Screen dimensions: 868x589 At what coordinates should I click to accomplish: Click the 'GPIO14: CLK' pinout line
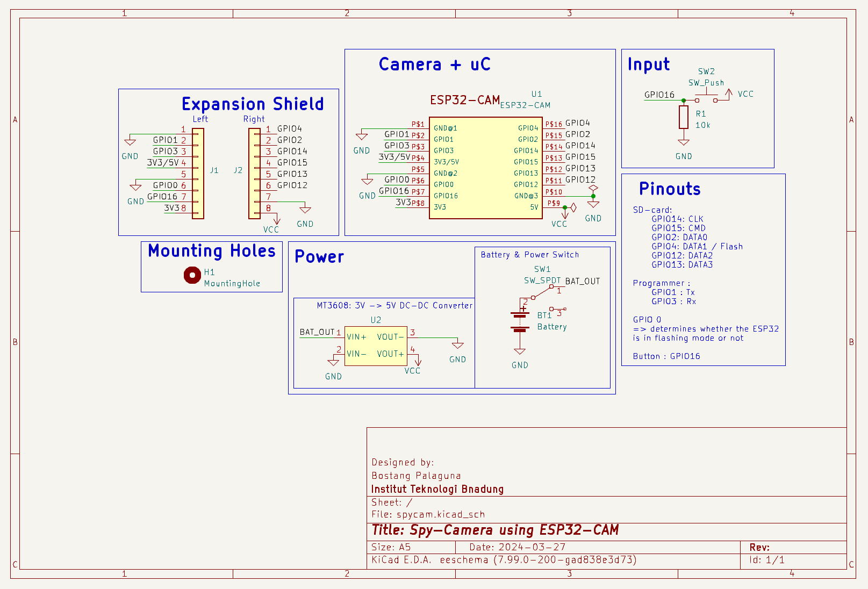point(677,219)
